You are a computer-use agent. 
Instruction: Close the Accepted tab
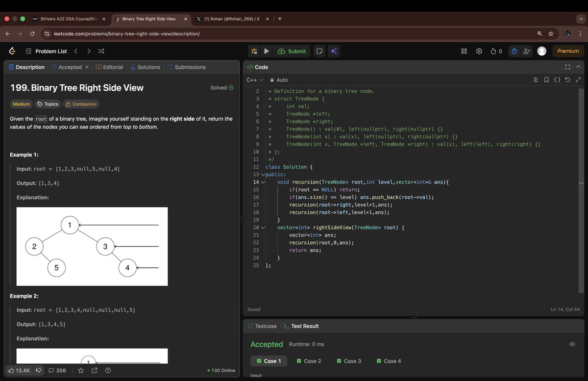pos(87,67)
